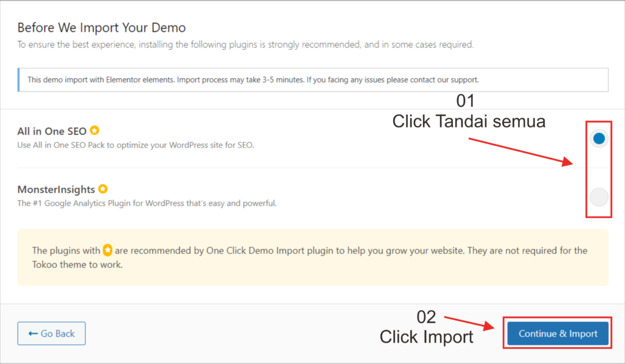Image resolution: width=625 pixels, height=364 pixels.
Task: Click star badge beside MonsterInsights title
Action: tap(103, 189)
